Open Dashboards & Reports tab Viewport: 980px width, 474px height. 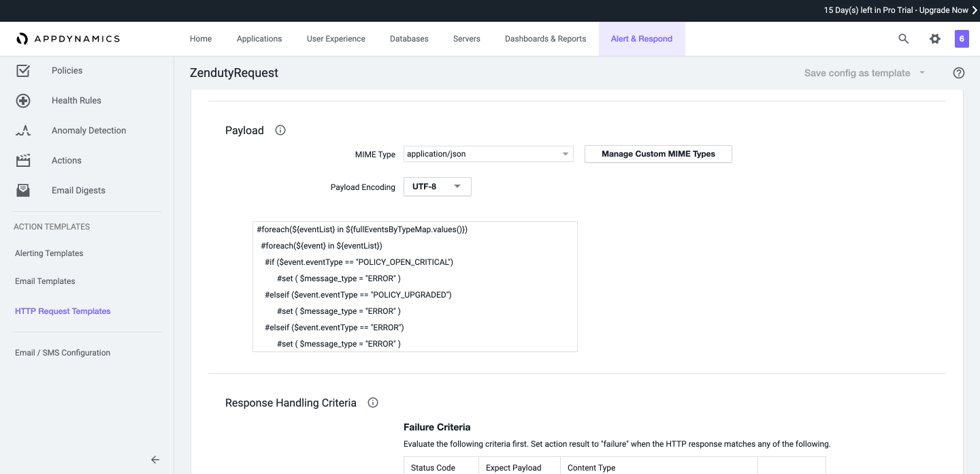(545, 39)
